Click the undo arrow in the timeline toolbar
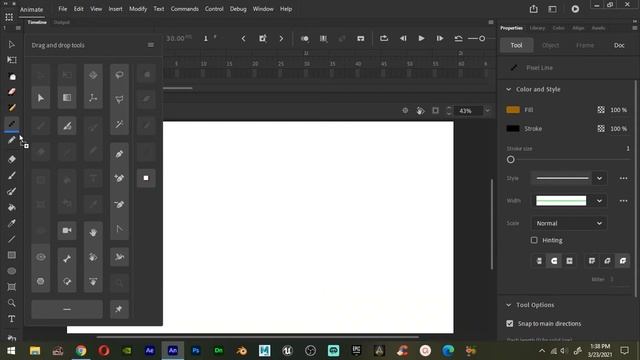640x360 pixels. [458, 38]
